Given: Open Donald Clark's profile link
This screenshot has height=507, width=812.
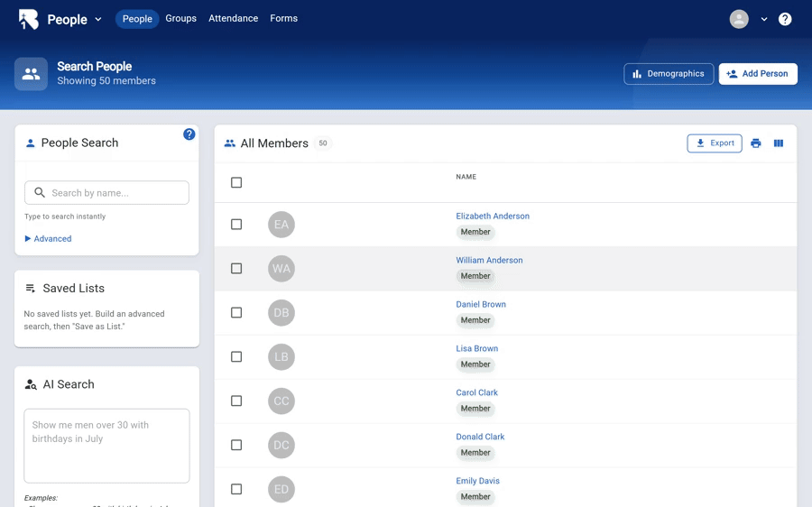Looking at the screenshot, I should [x=480, y=437].
